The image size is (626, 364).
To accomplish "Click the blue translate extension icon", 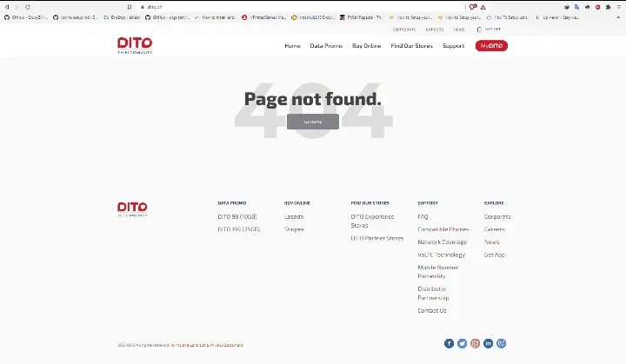I will [x=577, y=7].
